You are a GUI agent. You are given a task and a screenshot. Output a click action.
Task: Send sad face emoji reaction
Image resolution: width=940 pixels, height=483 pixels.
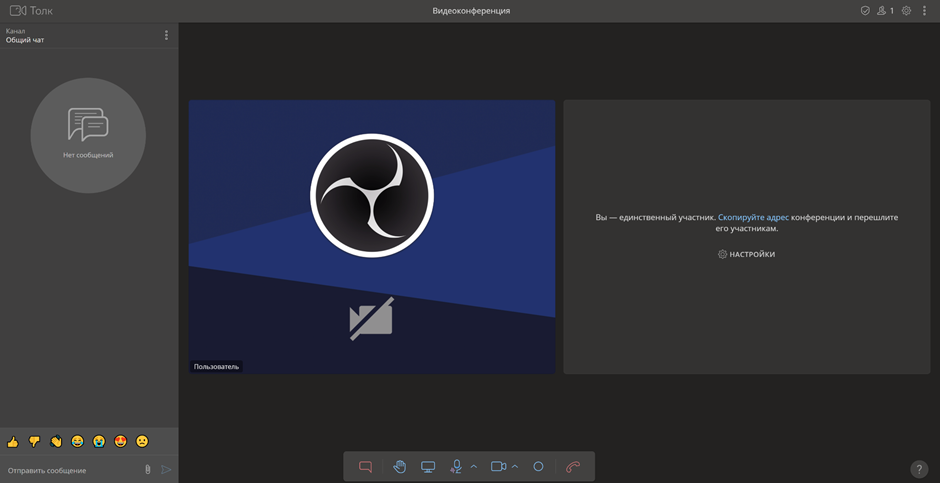(x=142, y=442)
